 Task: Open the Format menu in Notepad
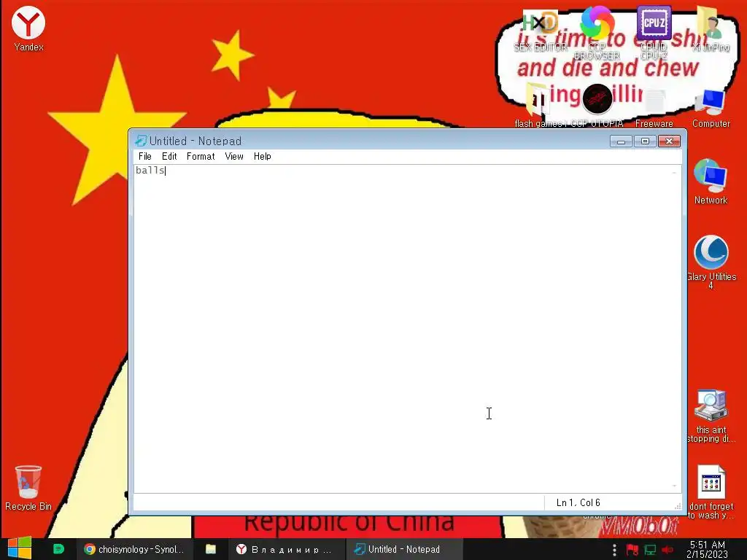pyautogui.click(x=201, y=156)
